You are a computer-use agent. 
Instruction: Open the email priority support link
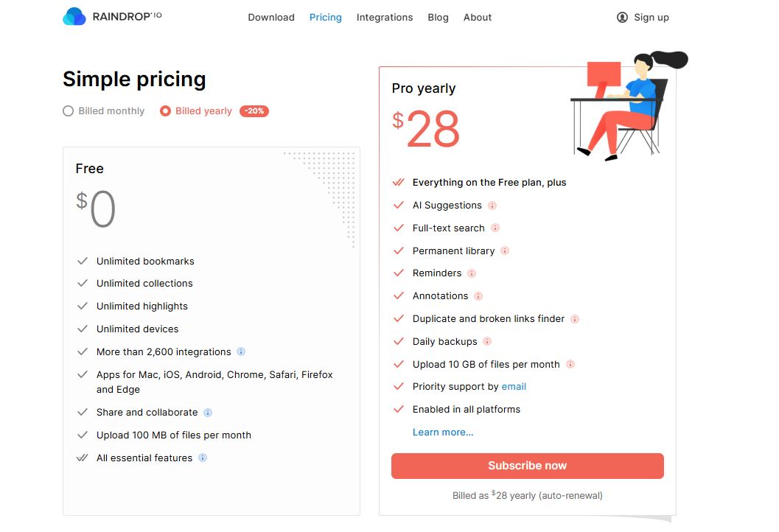[x=514, y=386]
